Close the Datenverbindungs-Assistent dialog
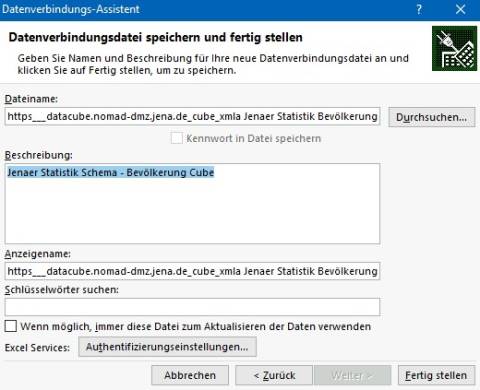Image resolution: width=480 pixels, height=390 pixels. click(x=460, y=9)
